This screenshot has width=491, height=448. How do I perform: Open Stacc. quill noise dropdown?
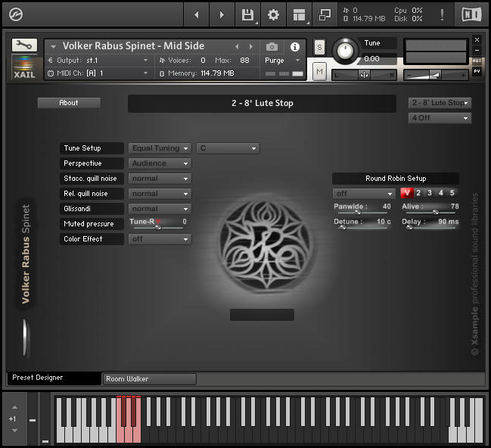tap(160, 179)
